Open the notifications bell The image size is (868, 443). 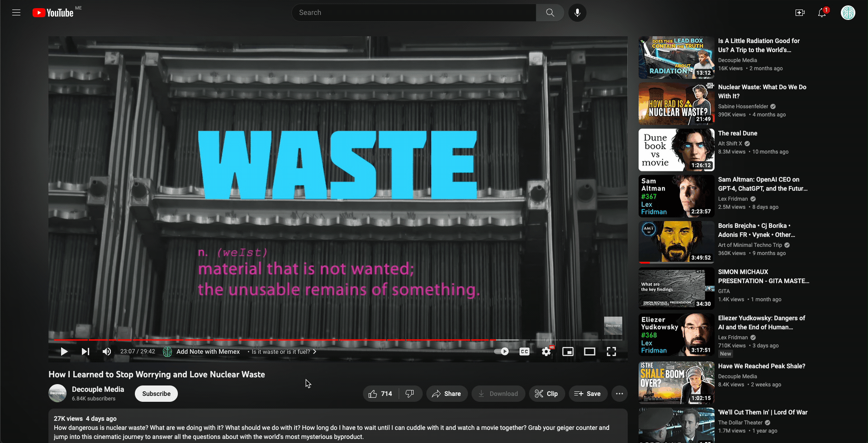tap(822, 13)
